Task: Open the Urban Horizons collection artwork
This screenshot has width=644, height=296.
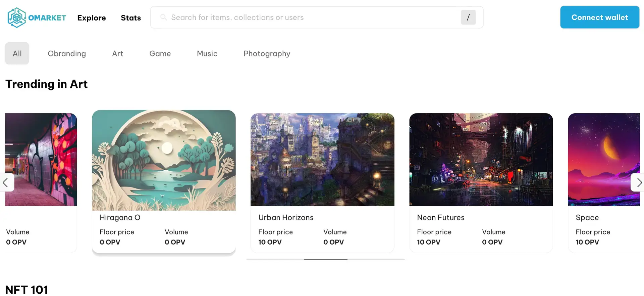Action: pyautogui.click(x=322, y=159)
